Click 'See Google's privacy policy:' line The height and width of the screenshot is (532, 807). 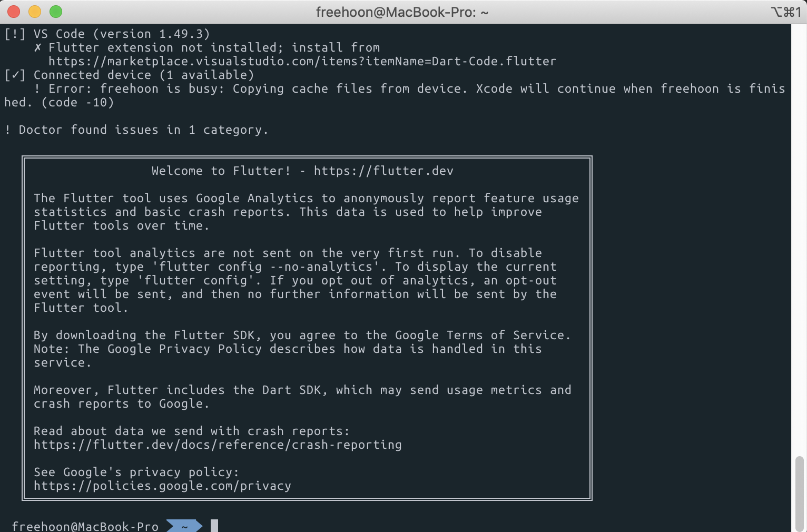pyautogui.click(x=136, y=472)
